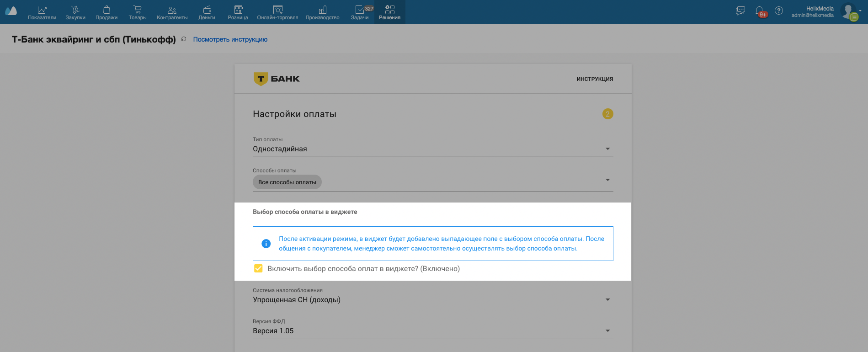Click the refresh icon beside page title
The height and width of the screenshot is (352, 868).
point(184,39)
